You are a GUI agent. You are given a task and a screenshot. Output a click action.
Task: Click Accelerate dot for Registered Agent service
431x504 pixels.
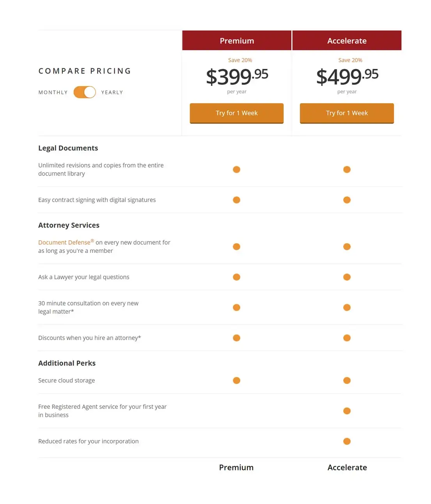347,411
